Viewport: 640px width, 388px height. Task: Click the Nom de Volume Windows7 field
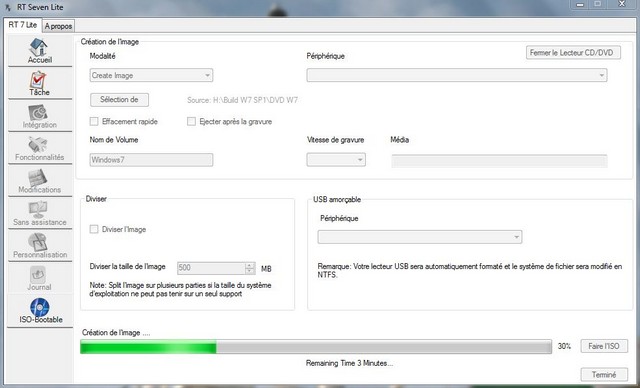pos(151,160)
